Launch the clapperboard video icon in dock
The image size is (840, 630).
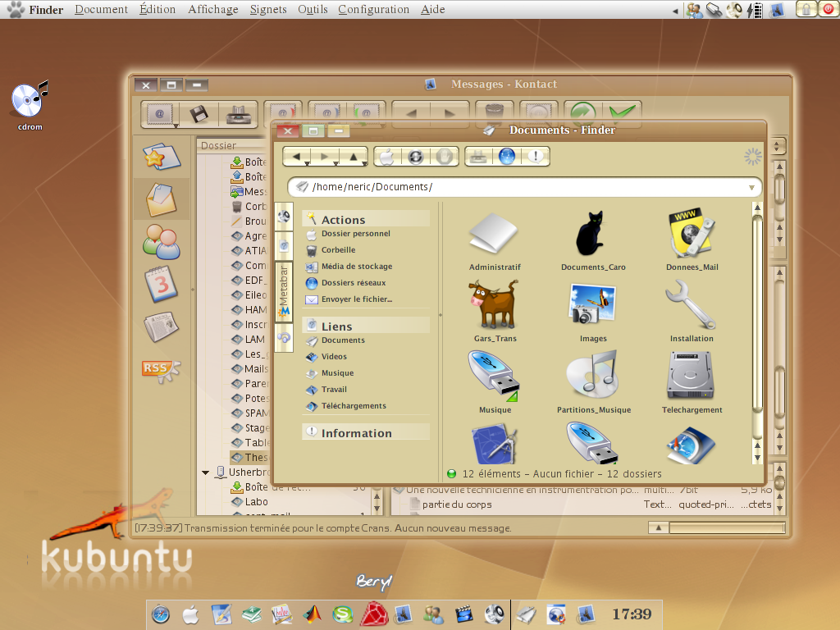464,614
